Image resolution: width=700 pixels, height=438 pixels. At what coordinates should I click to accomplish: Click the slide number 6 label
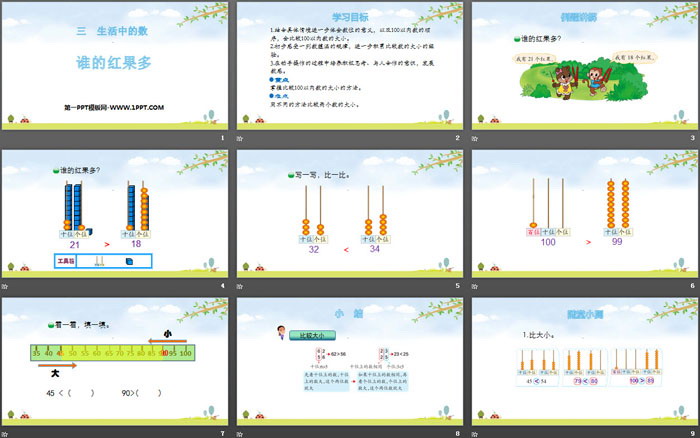(692, 286)
